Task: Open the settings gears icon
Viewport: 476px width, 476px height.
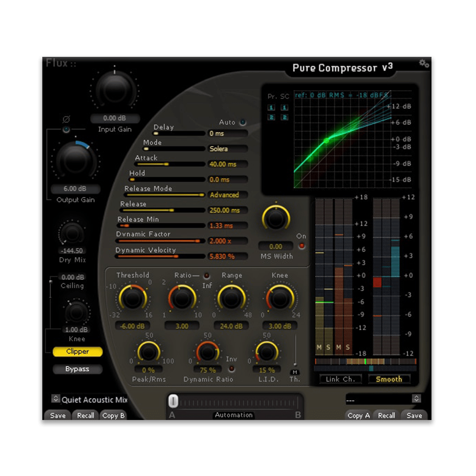Action: 424,63
